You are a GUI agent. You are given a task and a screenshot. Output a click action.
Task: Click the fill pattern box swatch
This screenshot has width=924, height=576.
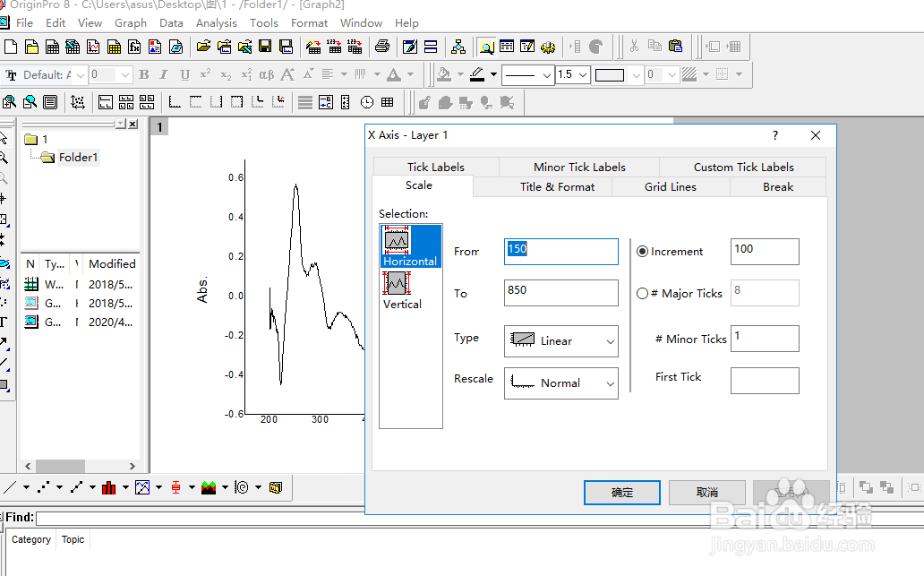click(610, 75)
